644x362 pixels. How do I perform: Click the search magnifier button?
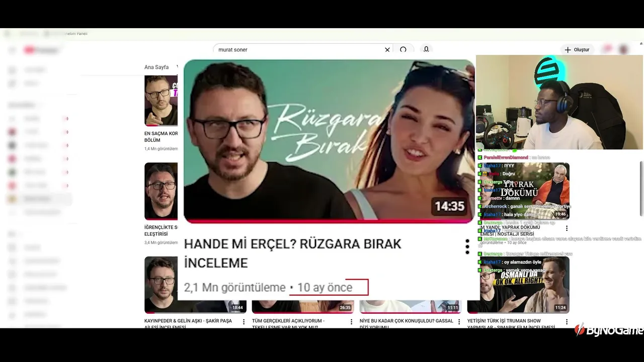click(x=403, y=50)
